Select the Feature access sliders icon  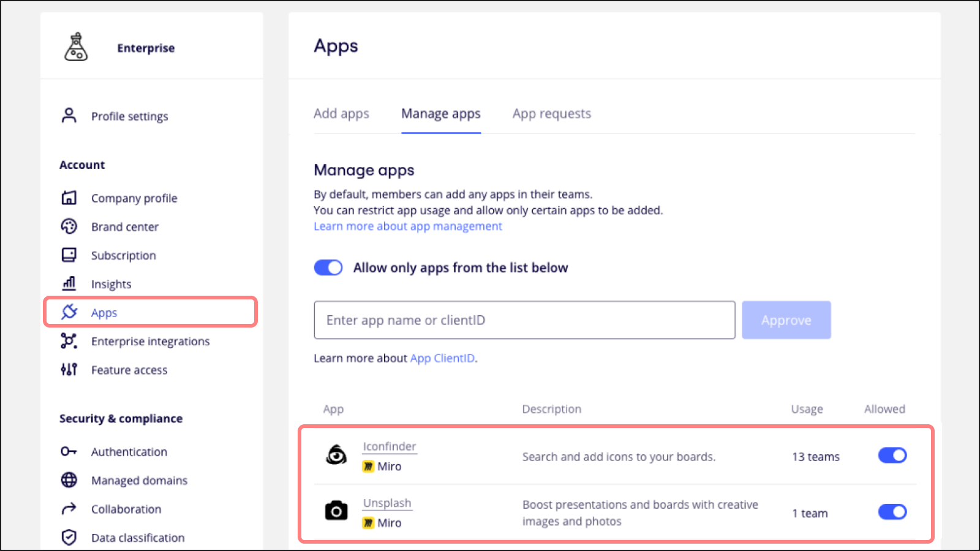click(69, 369)
